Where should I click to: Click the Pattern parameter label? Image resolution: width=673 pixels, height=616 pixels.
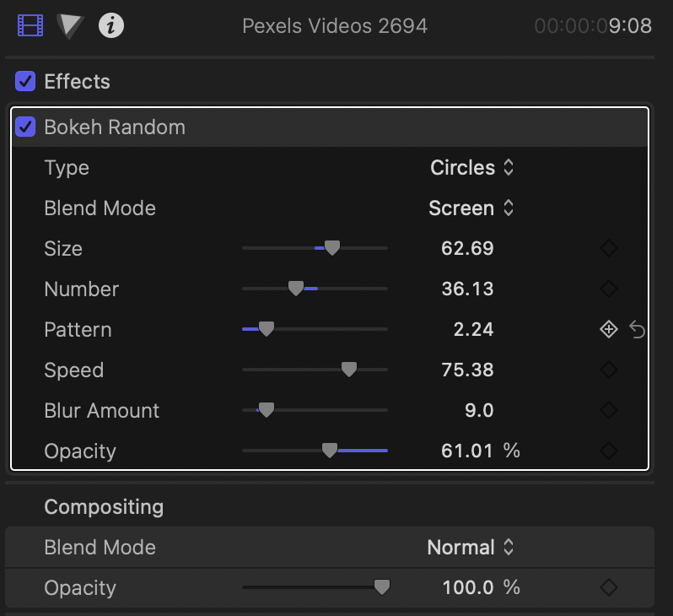78,330
